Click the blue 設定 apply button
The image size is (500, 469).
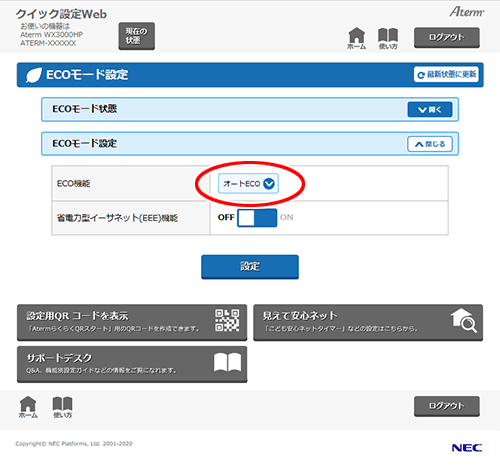pos(250,267)
